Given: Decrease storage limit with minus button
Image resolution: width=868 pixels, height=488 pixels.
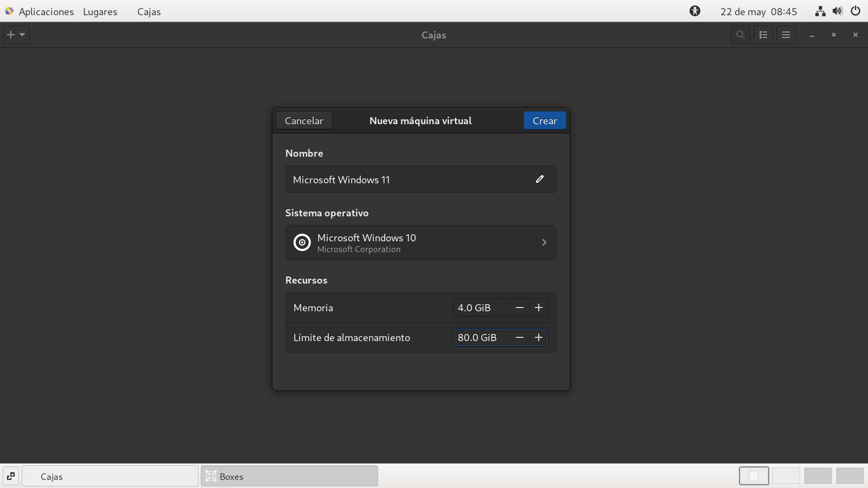Looking at the screenshot, I should (520, 337).
